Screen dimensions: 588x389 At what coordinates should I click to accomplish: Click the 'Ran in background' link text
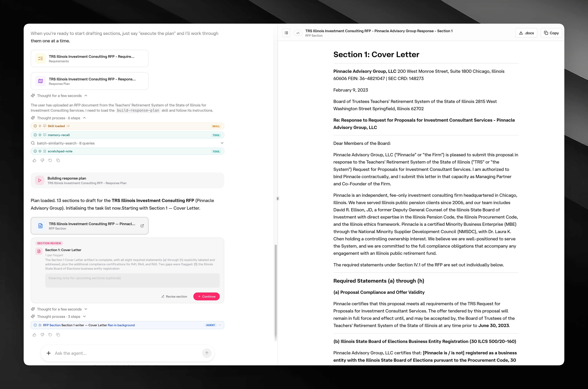pyautogui.click(x=121, y=325)
